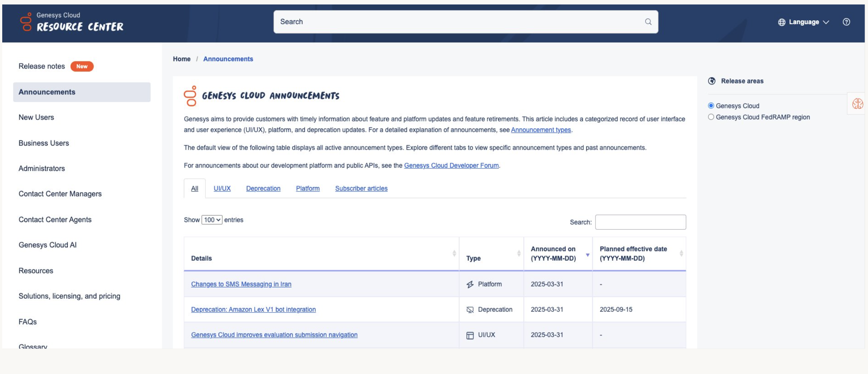Click the Genesys Cloud Resource Center logo

[x=71, y=22]
